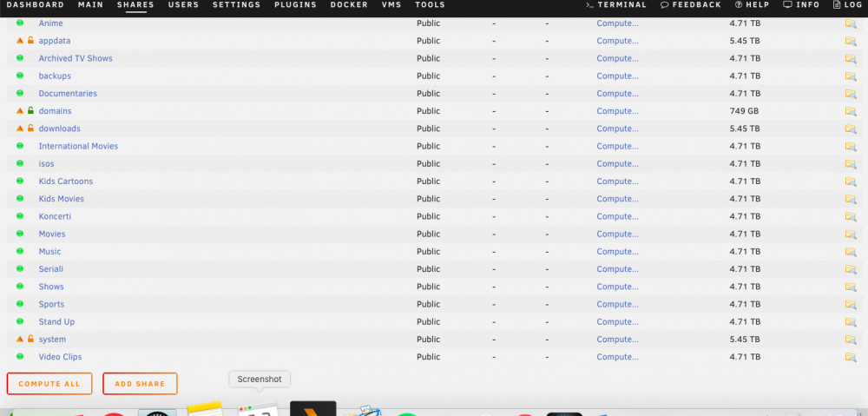
Task: Click the Notes app in the dock
Action: point(205,409)
